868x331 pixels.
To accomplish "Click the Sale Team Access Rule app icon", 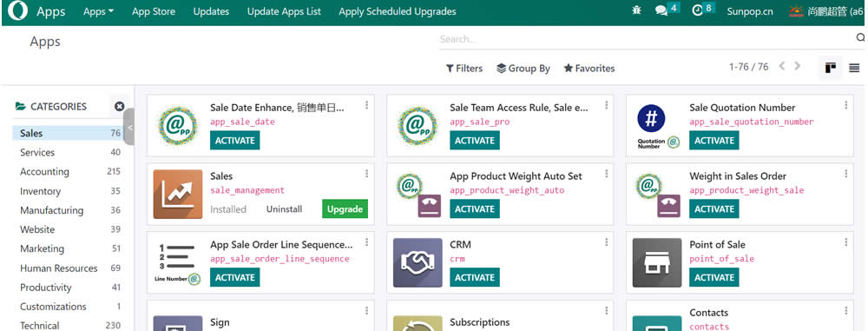I will [418, 126].
